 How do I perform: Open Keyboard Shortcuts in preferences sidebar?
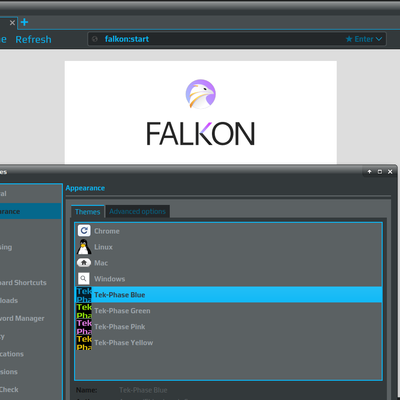click(x=31, y=283)
